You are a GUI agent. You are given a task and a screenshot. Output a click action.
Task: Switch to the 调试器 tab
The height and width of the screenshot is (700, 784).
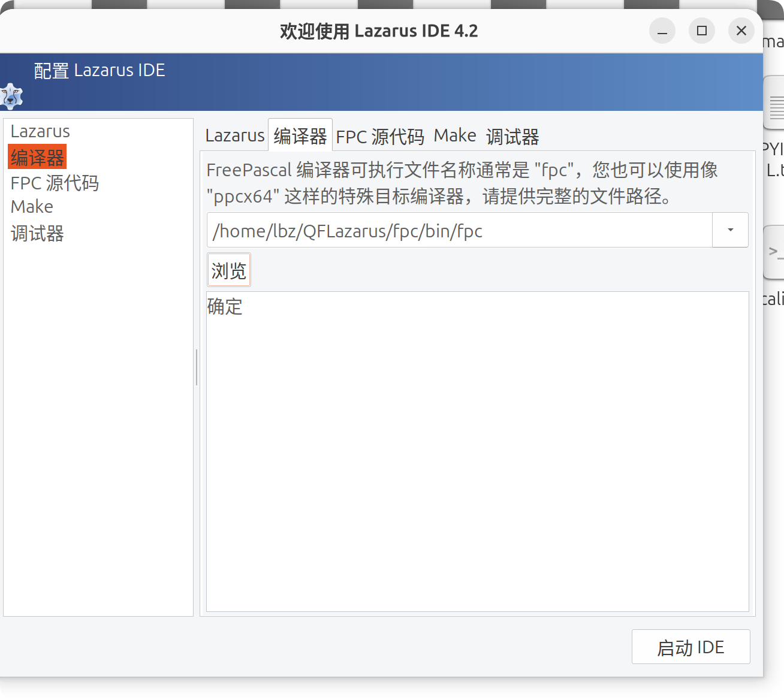point(512,137)
